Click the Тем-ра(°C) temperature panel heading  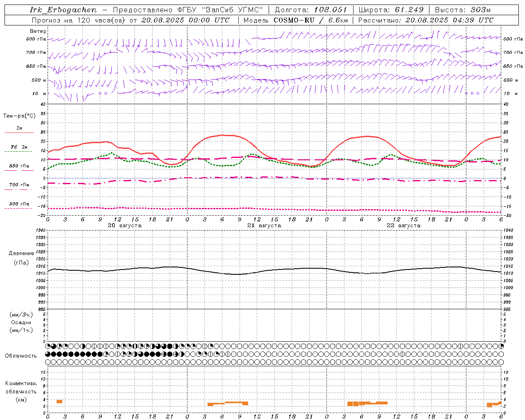pos(19,116)
